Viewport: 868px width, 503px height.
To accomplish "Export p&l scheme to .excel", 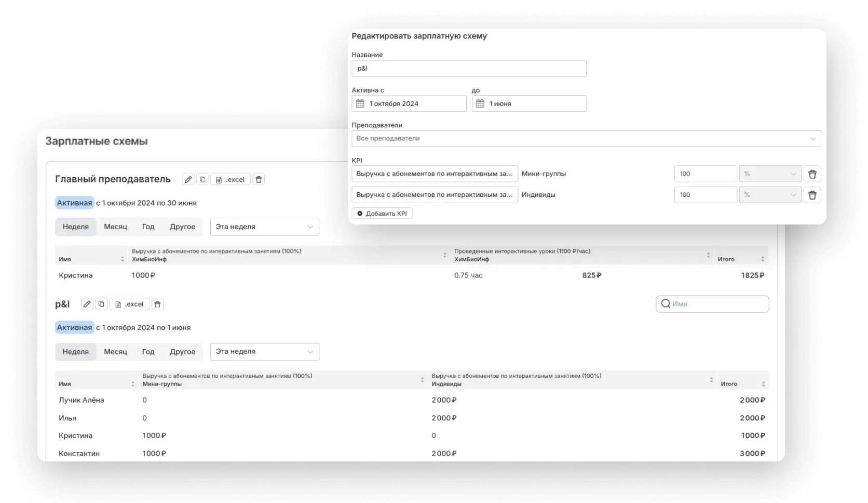I will pyautogui.click(x=129, y=304).
